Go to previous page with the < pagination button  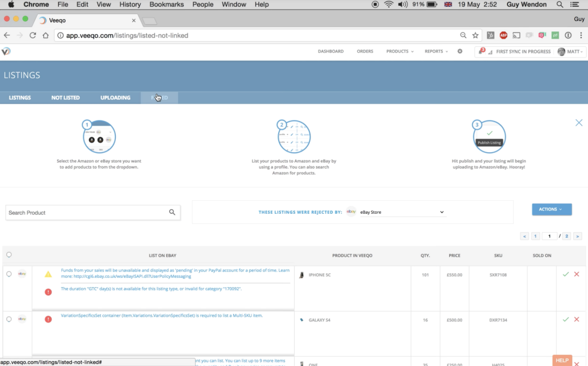tap(524, 236)
